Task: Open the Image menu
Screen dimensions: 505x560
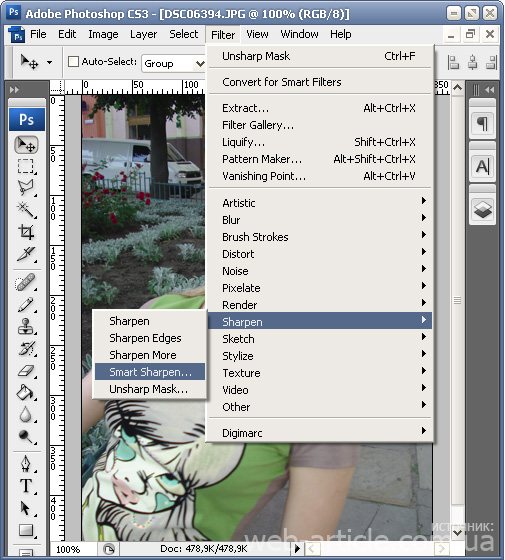Action: [x=103, y=34]
